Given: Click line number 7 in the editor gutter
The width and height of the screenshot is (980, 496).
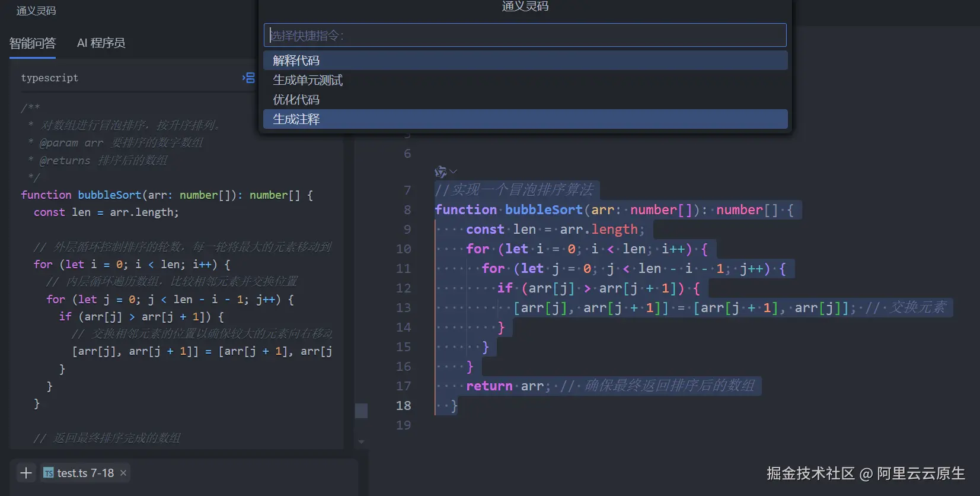Looking at the screenshot, I should tap(407, 190).
